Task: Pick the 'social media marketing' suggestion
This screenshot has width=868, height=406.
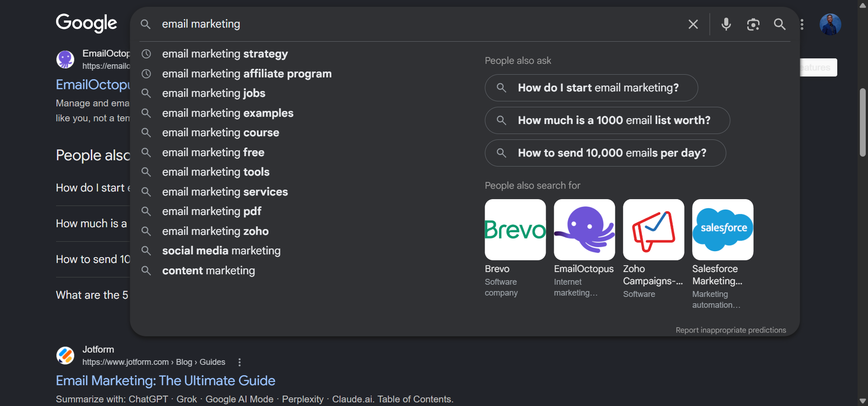Action: 222,251
